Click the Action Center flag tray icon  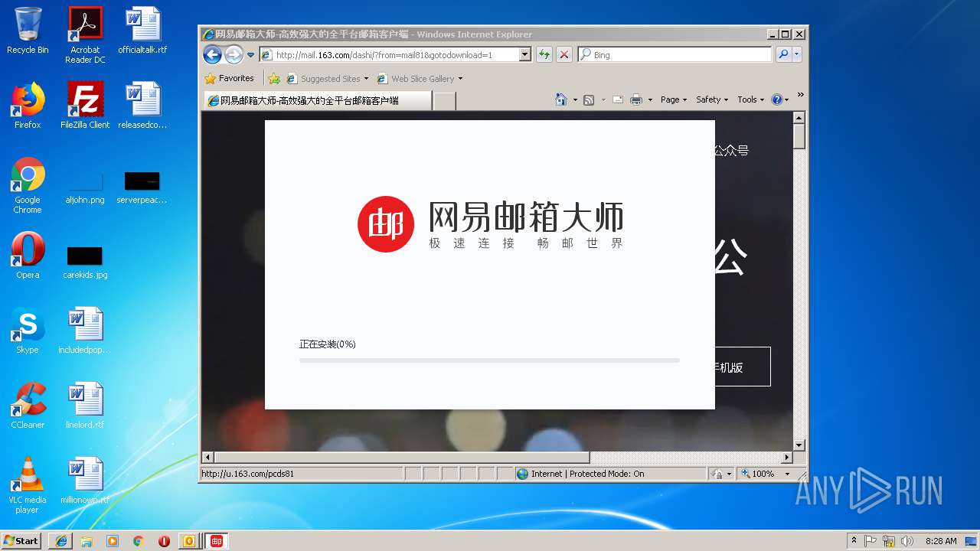click(x=871, y=540)
